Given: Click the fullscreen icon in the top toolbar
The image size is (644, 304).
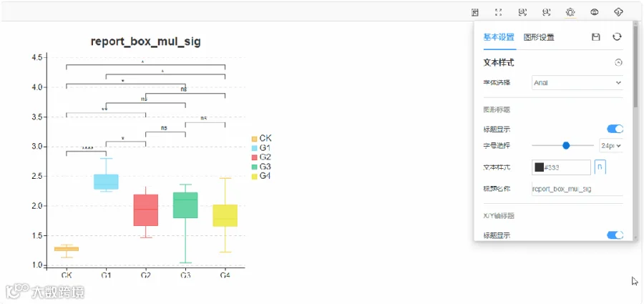Looking at the screenshot, I should (x=498, y=12).
